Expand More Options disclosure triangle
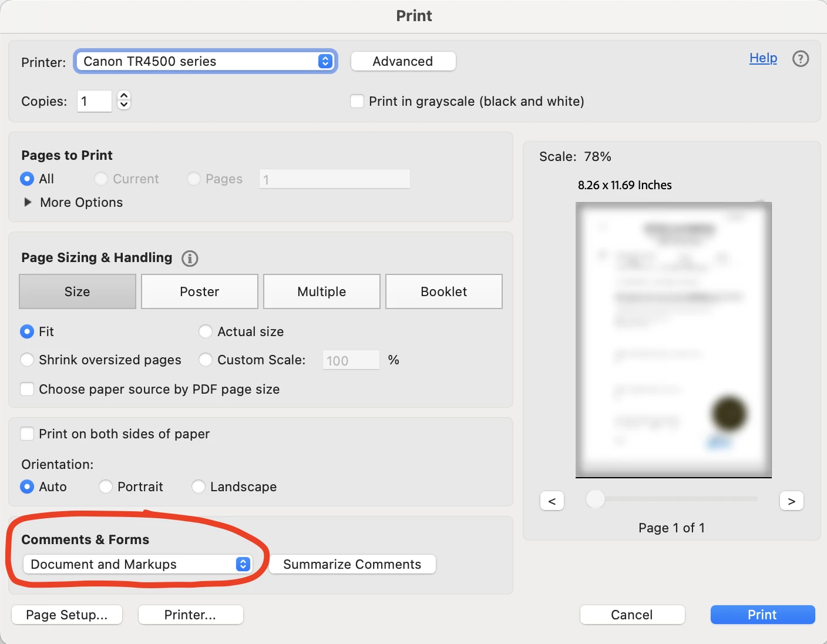This screenshot has height=644, width=827. (28, 202)
